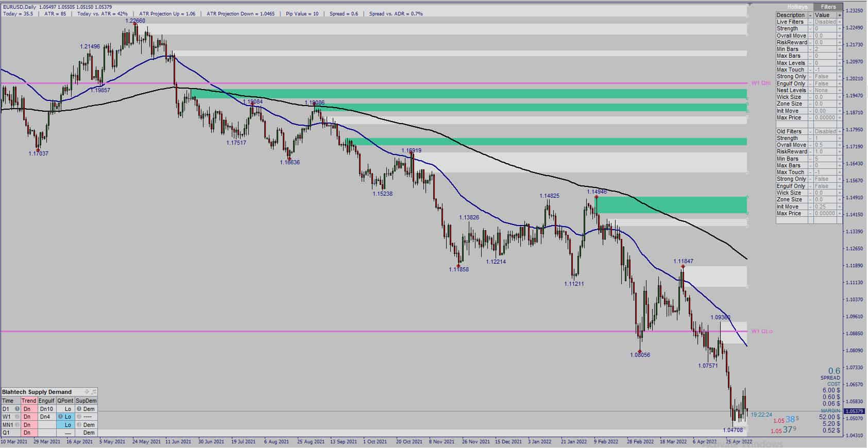Image resolution: width=868 pixels, height=448 pixels.
Task: Click the first Max Price value 0.00000
Action: click(x=825, y=117)
